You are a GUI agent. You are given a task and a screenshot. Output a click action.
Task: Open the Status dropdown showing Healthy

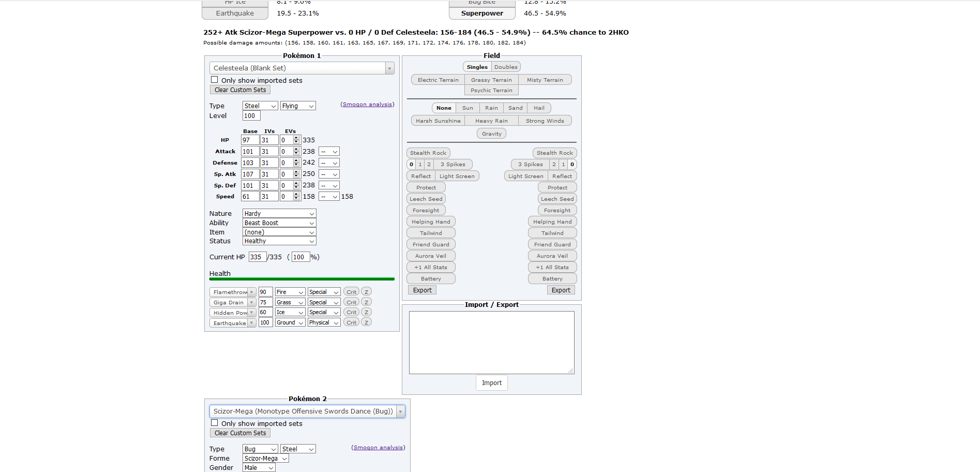pos(279,241)
